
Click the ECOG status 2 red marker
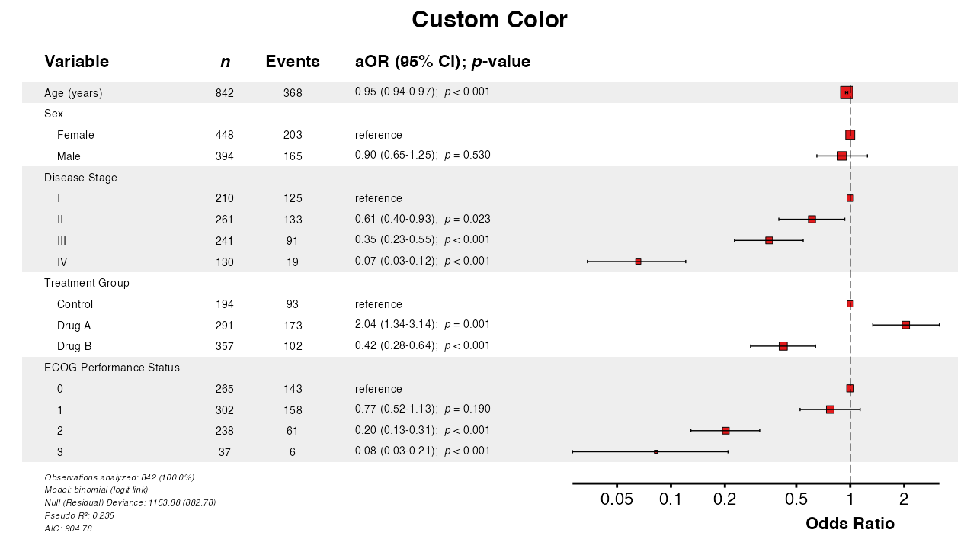(725, 431)
